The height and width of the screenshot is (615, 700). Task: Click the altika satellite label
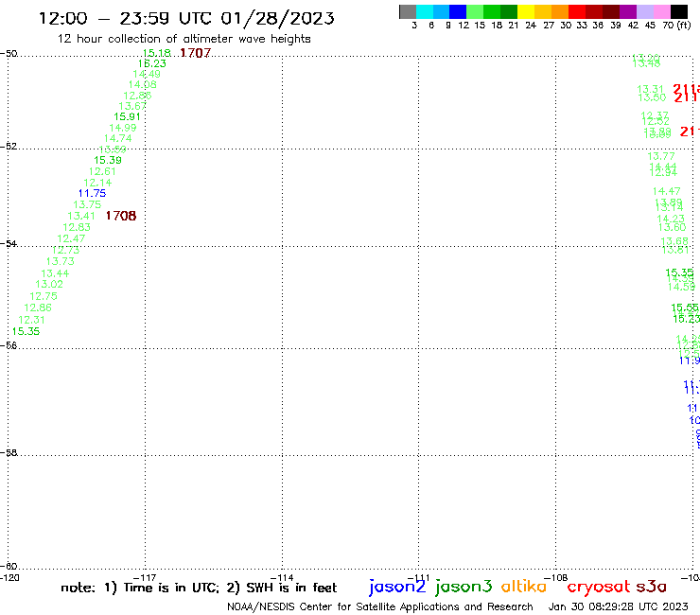pos(524,586)
